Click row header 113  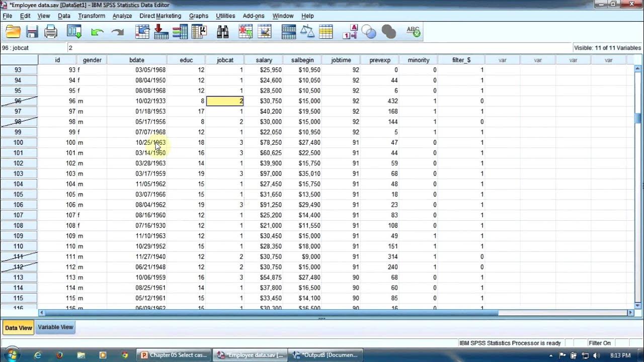pos(19,278)
